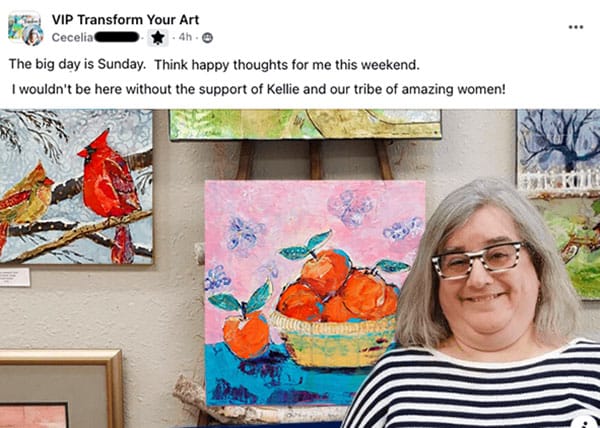This screenshot has width=600, height=428.
Task: Click the group privacy audience icon
Action: [x=207, y=38]
